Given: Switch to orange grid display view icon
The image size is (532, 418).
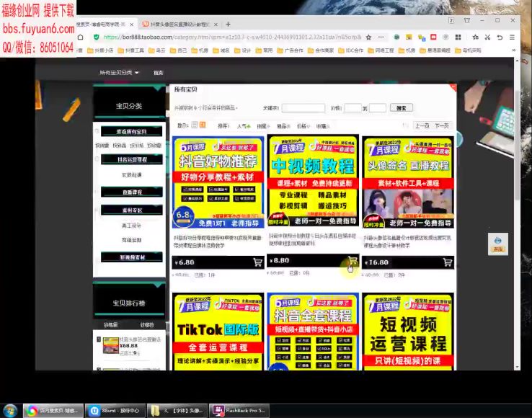Looking at the screenshot, I should (x=203, y=125).
